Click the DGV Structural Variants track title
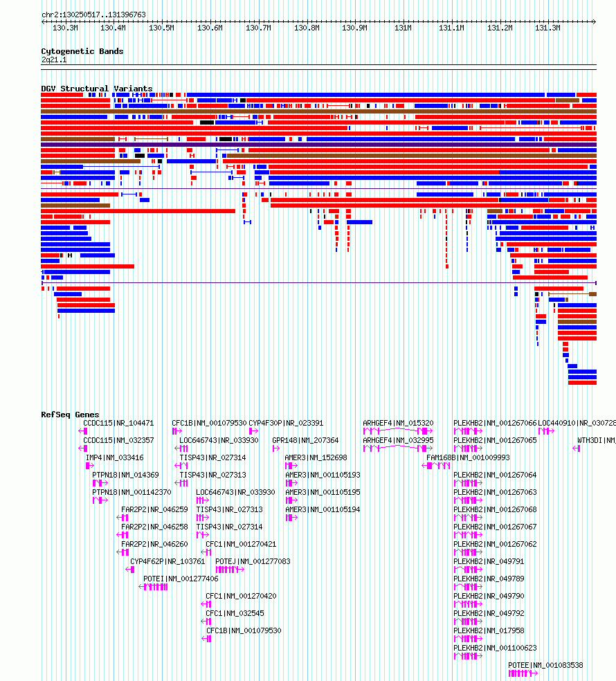 click(97, 89)
